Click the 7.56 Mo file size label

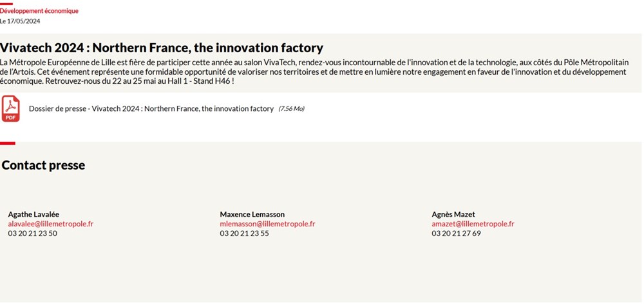click(x=291, y=109)
